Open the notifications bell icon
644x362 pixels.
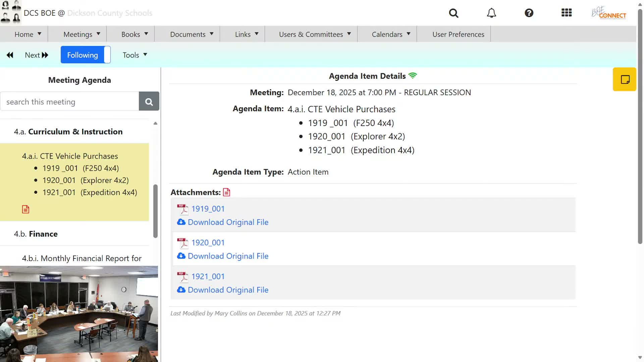[x=491, y=13]
